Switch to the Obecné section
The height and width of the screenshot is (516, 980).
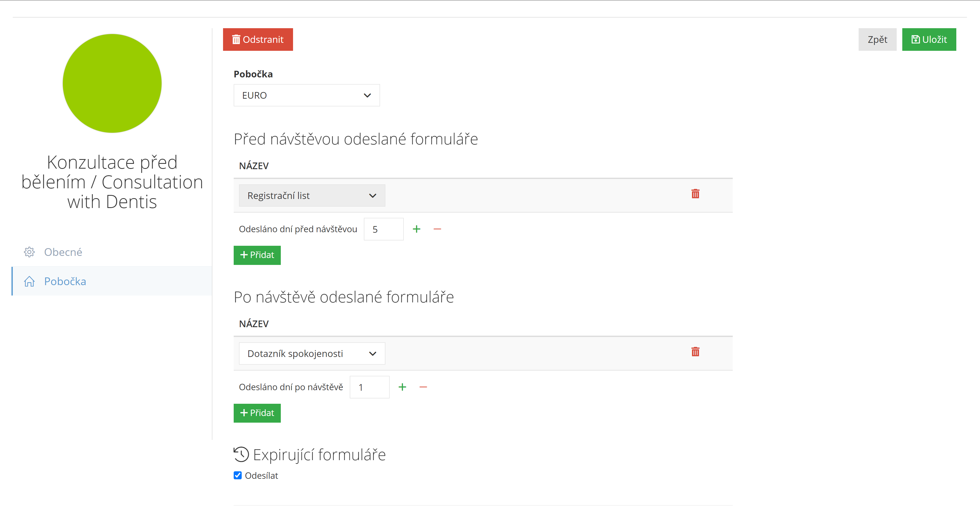(63, 252)
